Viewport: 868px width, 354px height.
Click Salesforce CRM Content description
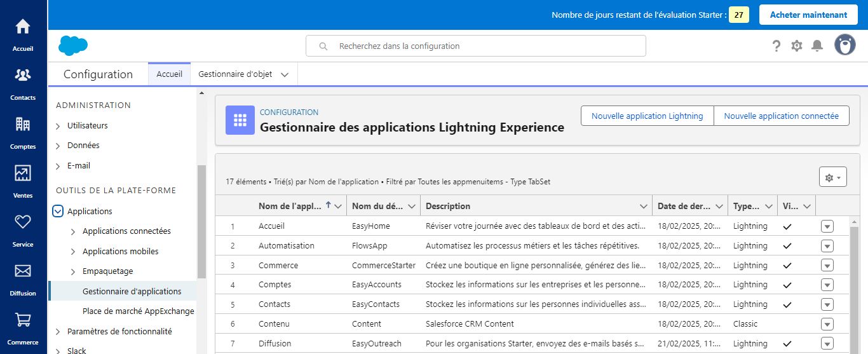click(x=470, y=323)
